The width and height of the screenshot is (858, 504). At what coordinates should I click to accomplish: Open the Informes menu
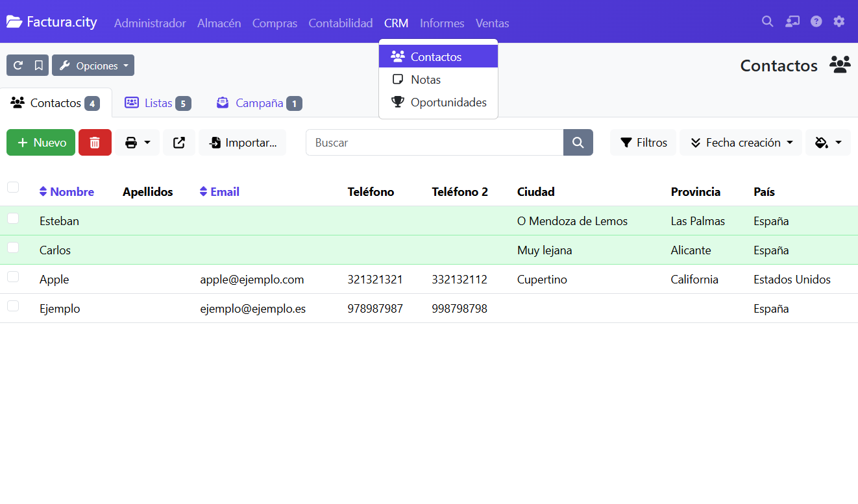click(x=442, y=23)
